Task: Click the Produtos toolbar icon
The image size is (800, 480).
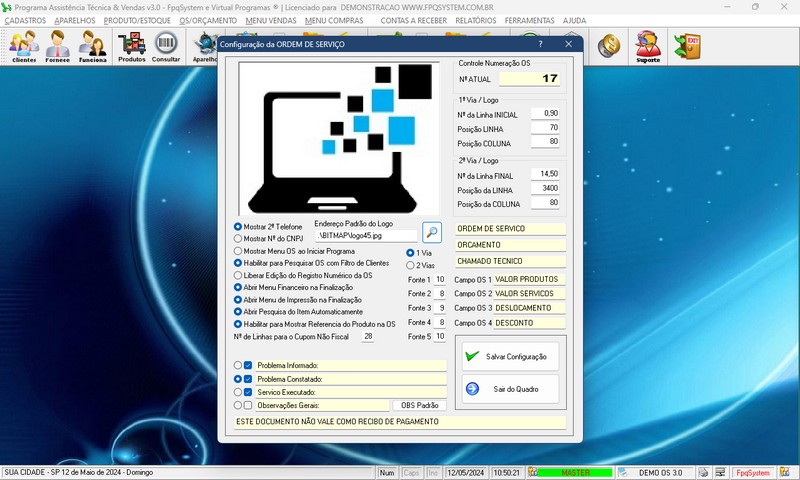Action: [x=131, y=46]
